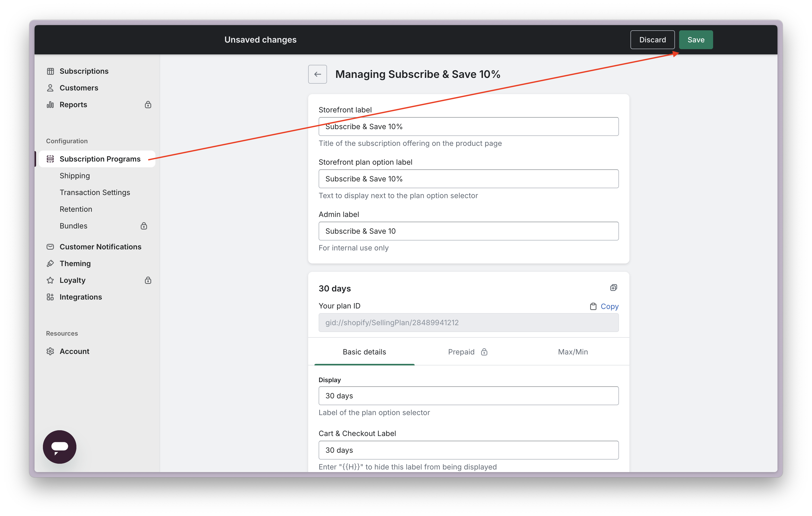
Task: Click the Account gear icon
Action: point(50,351)
